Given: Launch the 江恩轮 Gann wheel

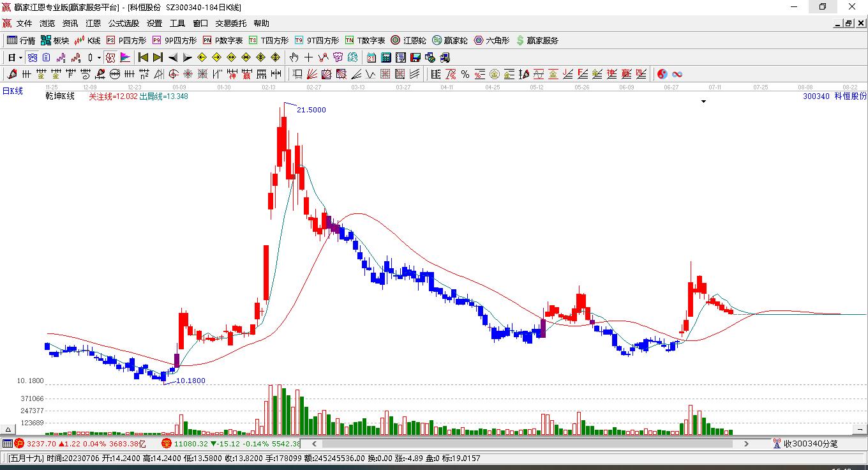Looking at the screenshot, I should 408,40.
